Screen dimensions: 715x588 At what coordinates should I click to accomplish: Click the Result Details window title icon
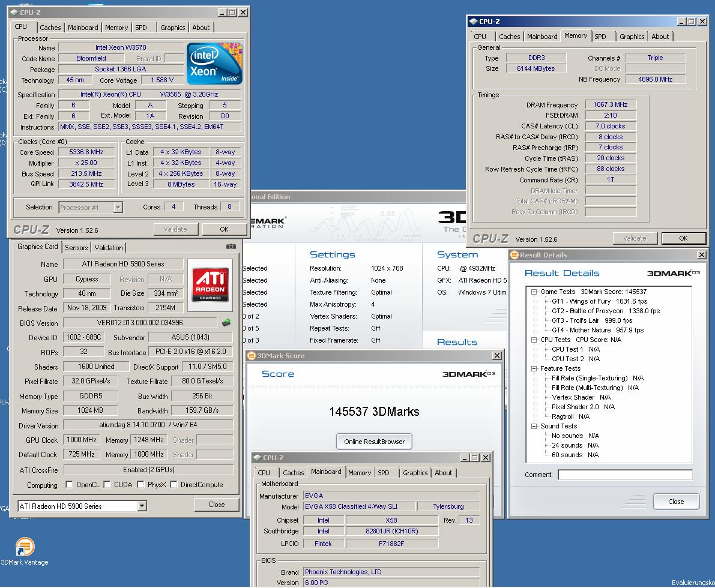tap(514, 255)
